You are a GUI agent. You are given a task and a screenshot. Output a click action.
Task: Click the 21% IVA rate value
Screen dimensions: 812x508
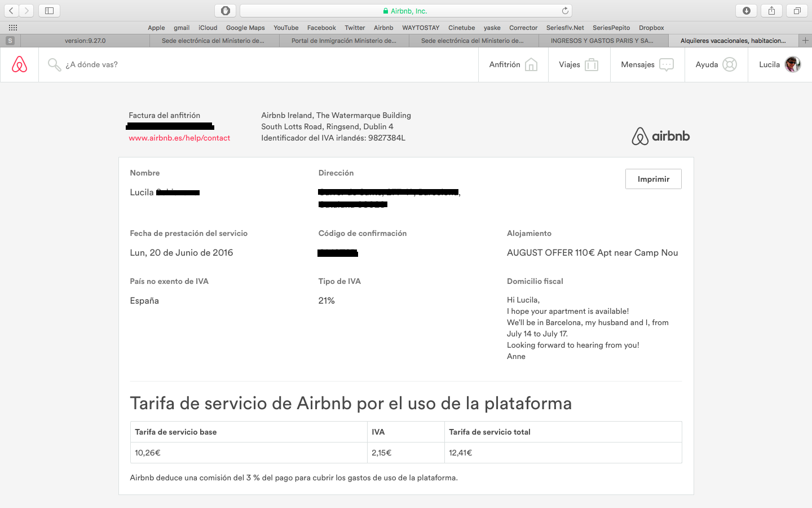pyautogui.click(x=326, y=301)
